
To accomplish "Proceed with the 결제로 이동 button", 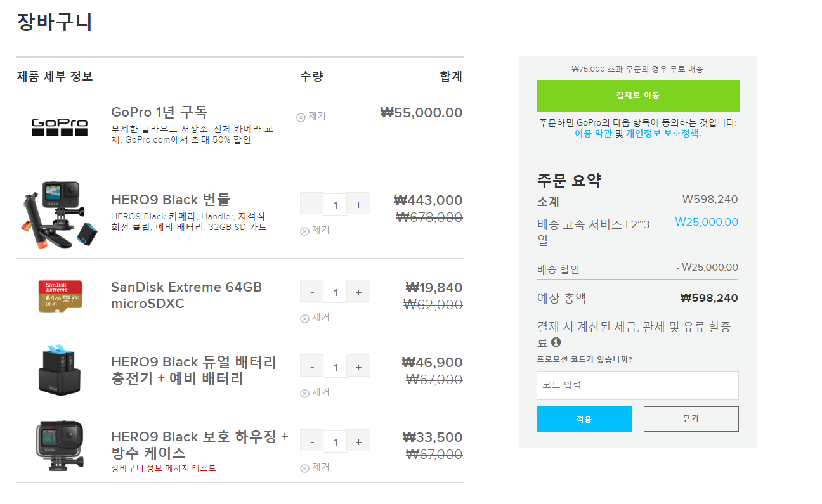I will point(637,96).
